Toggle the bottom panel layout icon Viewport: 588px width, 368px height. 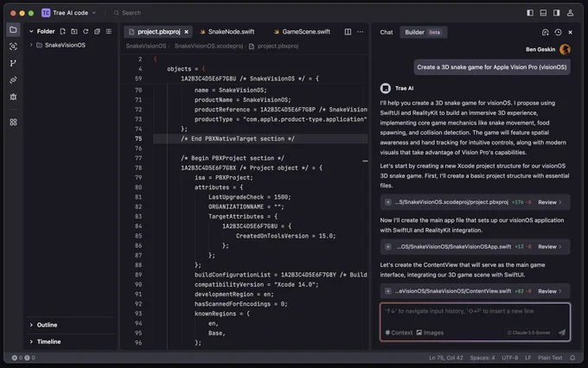coord(543,13)
